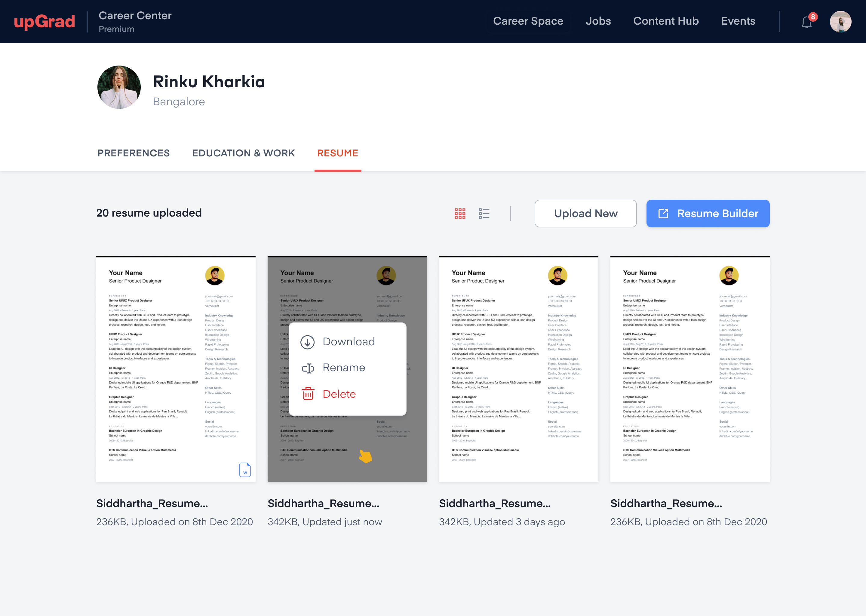Click "20 resume uploaded" text

pos(149,213)
